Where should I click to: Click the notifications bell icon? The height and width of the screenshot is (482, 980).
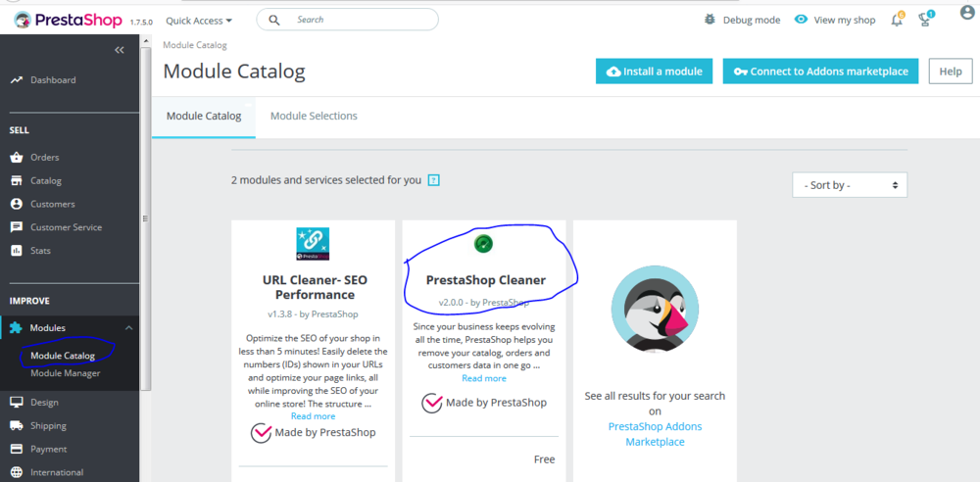coord(896,20)
